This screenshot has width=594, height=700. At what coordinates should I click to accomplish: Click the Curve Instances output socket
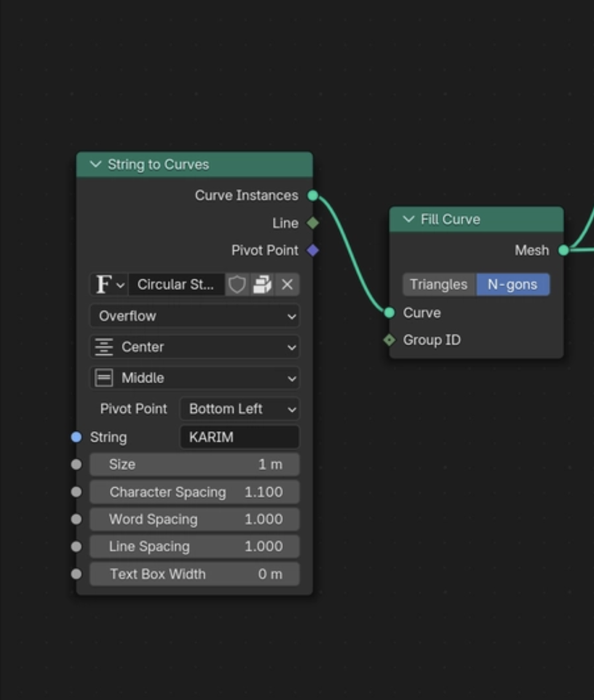click(313, 196)
